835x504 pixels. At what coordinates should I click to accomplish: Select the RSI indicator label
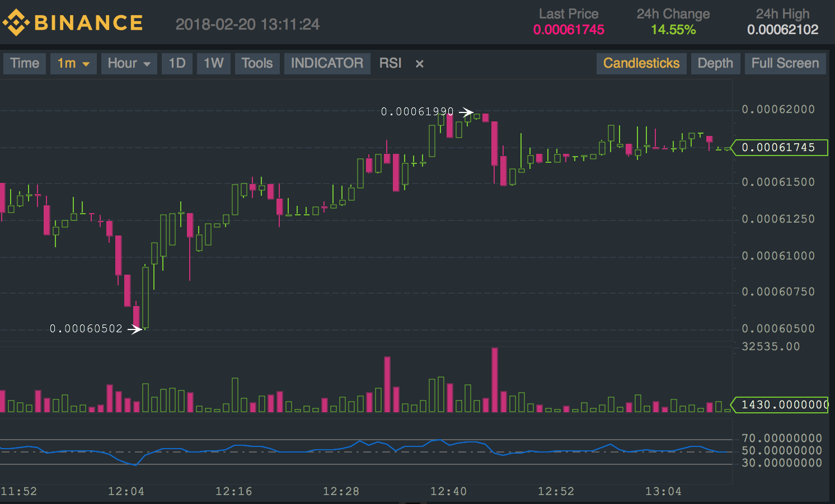(x=391, y=63)
